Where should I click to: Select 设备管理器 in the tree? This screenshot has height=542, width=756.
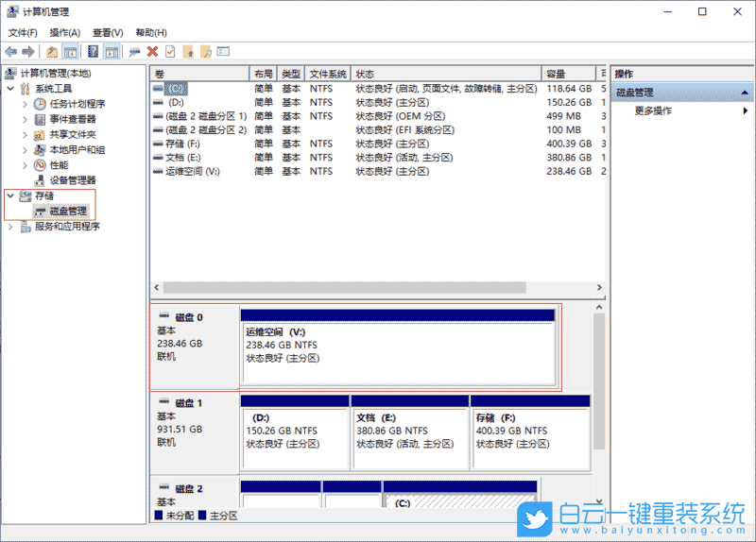click(x=72, y=180)
